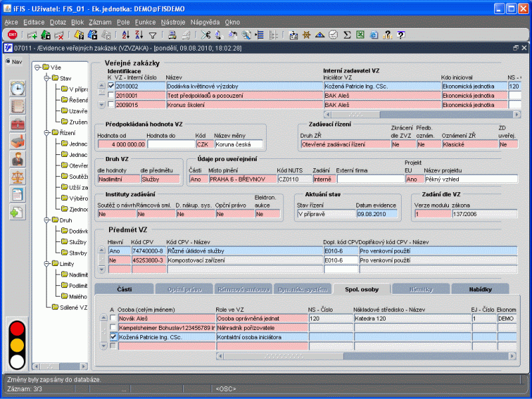The height and width of the screenshot is (399, 532).
Task: Click the enter query icon with folder and question mark
Action: pos(79,35)
